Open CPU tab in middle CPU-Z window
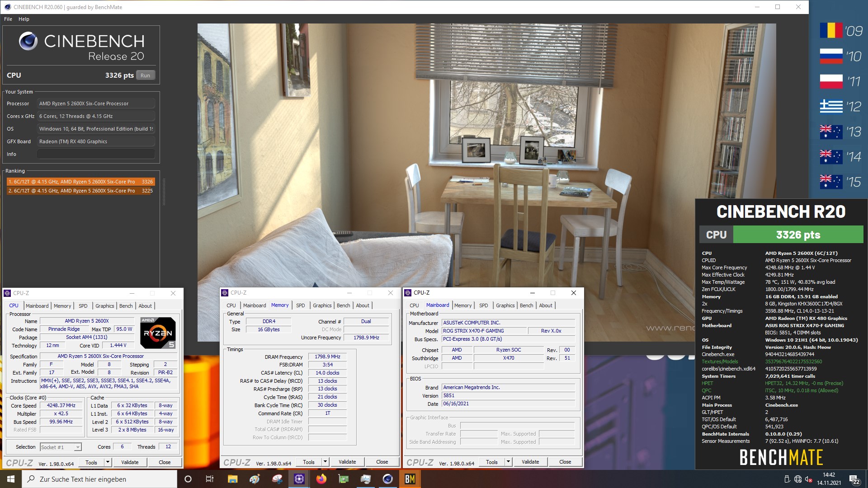 231,305
